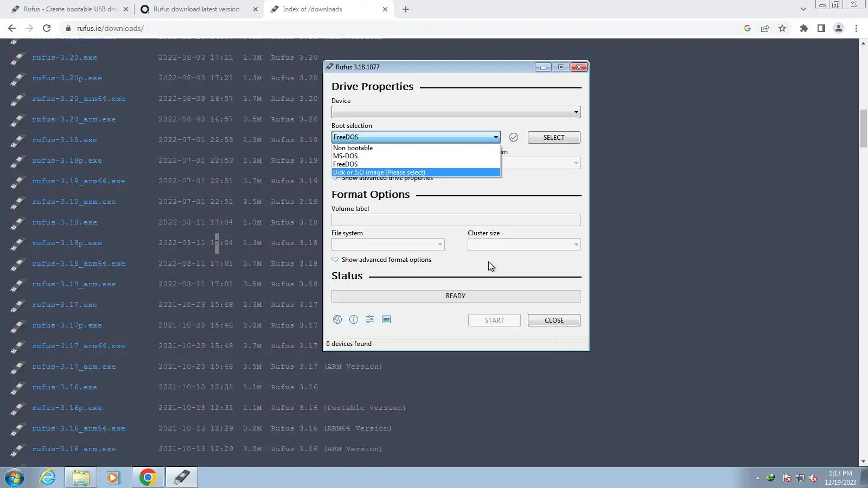Open the File system dropdown
Screen dimensions: 868x488
point(388,245)
